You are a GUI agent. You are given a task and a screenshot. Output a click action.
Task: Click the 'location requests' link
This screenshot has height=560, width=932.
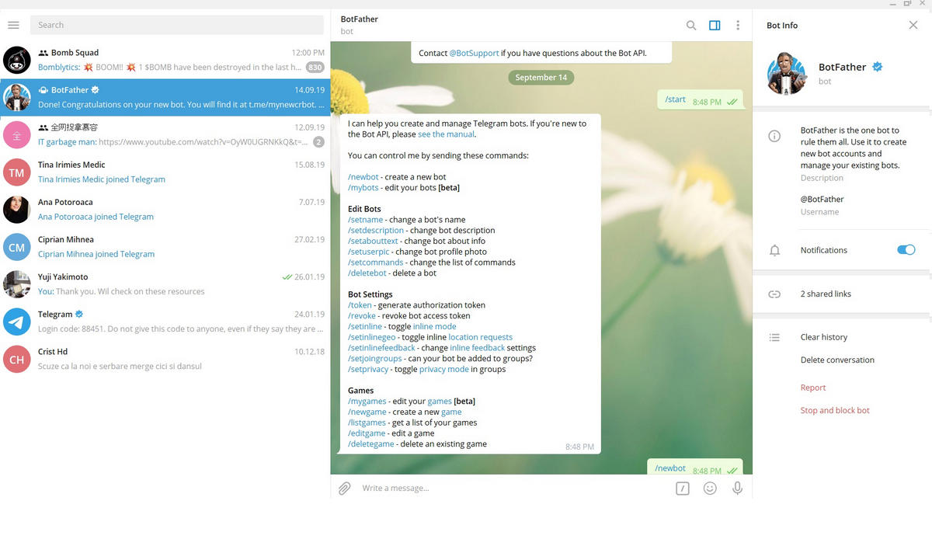(x=480, y=337)
